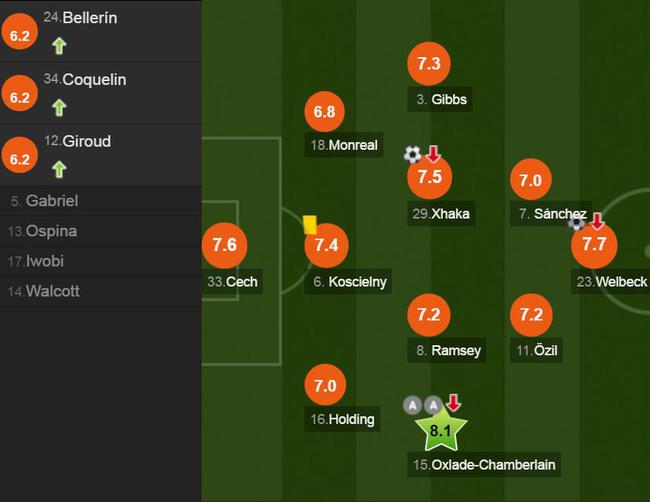Click Gibbs' 7.3 rating circle
Viewport: 650px width, 502px height.
pos(429,63)
